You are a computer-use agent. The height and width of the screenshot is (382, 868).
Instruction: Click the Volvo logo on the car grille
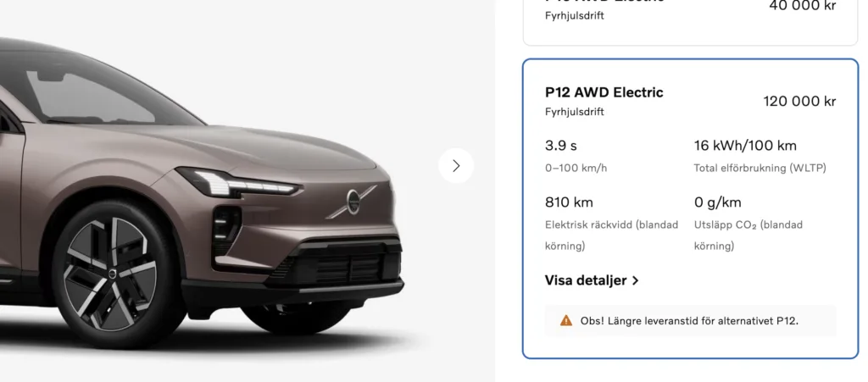353,201
